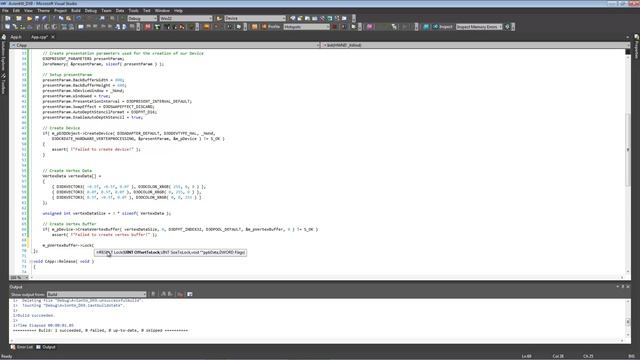Open Show output from Build dropdown

96,294
